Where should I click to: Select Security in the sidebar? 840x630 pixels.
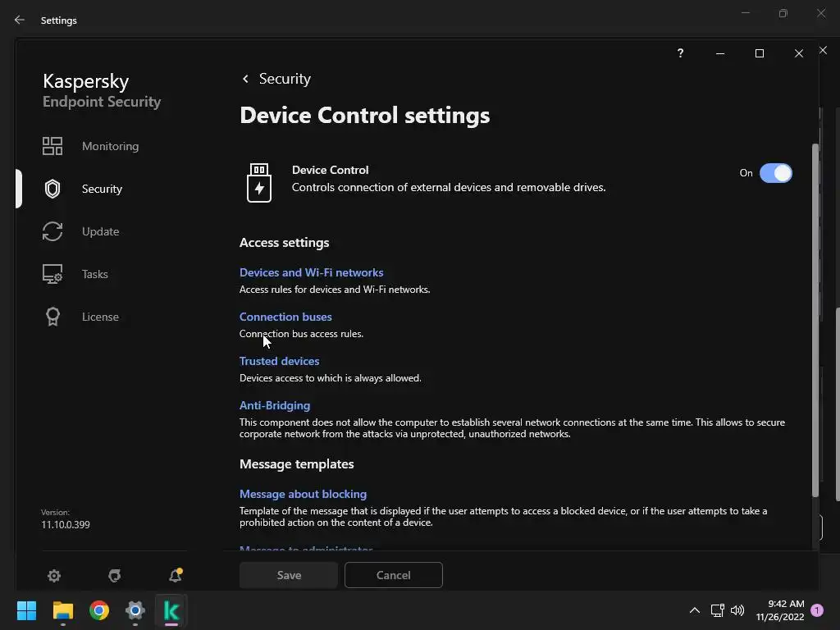[102, 189]
